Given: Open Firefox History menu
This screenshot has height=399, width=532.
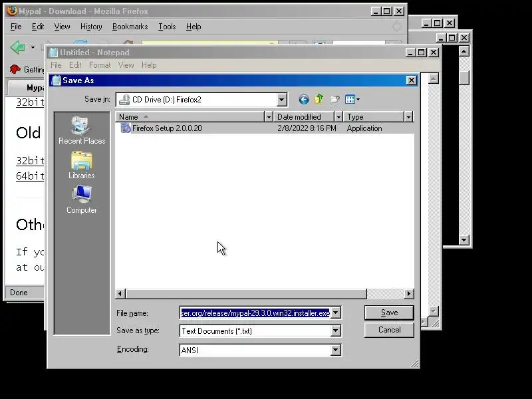Looking at the screenshot, I should (x=91, y=27).
